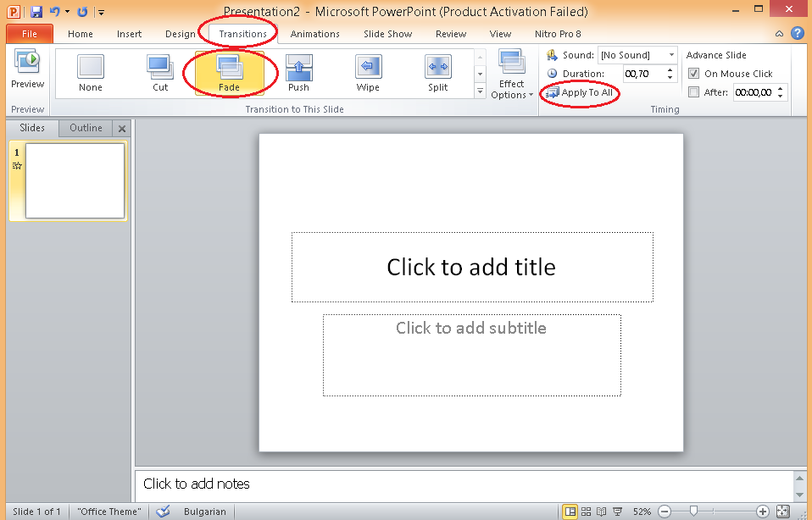Click Apply To All button
This screenshot has height=520, width=812.
581,92
